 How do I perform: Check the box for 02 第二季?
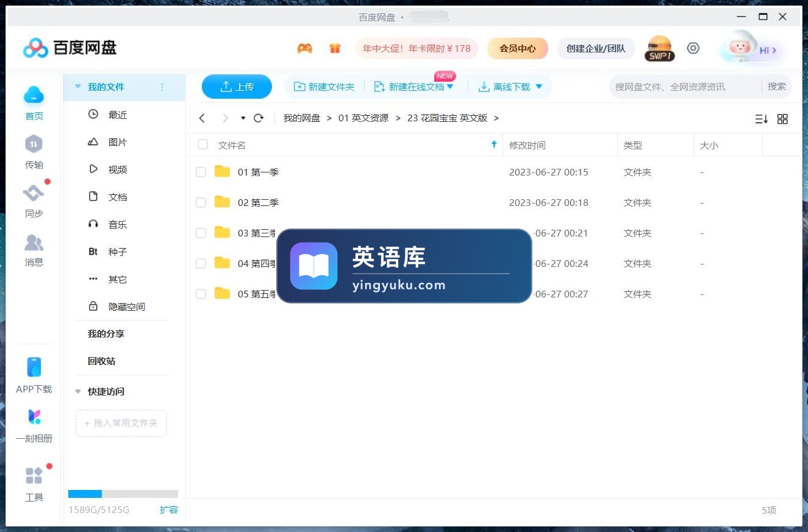(x=201, y=203)
